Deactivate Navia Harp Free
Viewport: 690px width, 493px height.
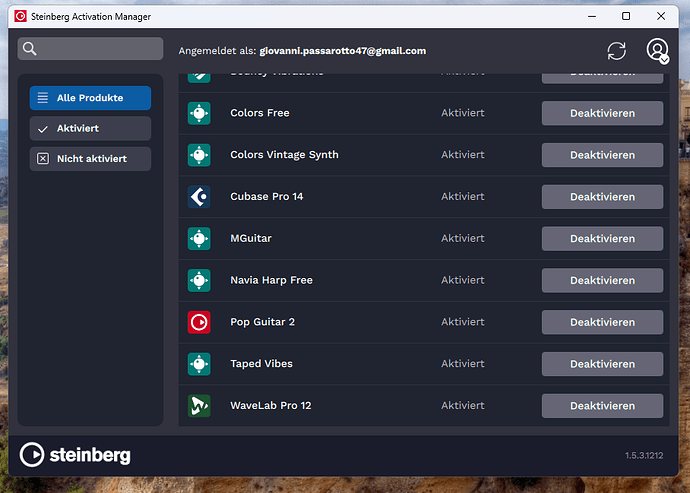(x=602, y=280)
